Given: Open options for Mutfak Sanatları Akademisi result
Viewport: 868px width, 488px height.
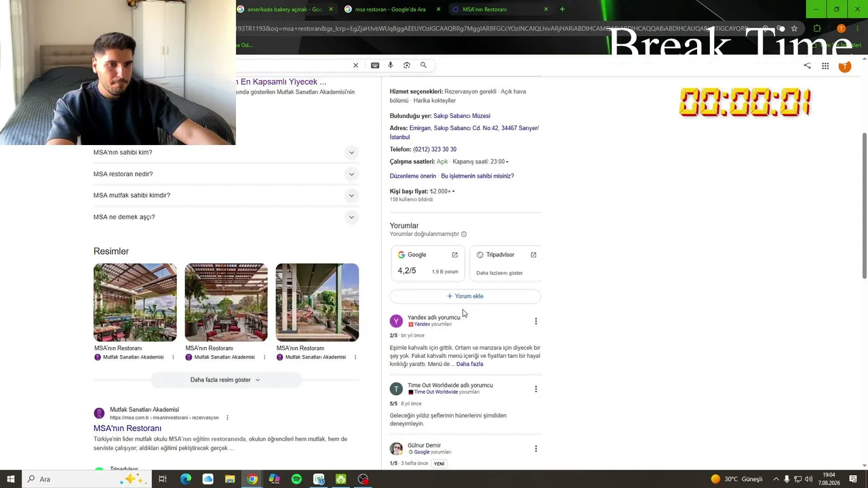Looking at the screenshot, I should [227, 418].
